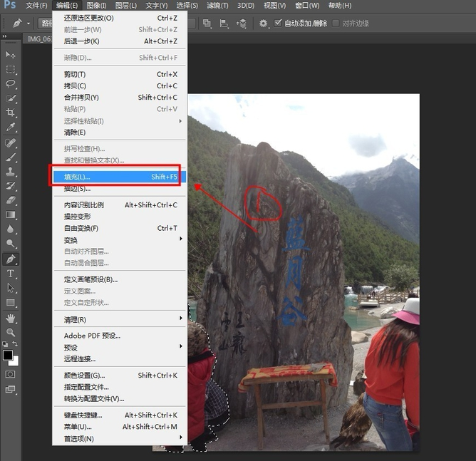Toggle the 自动添加/删除 checkbox
The height and width of the screenshot is (461, 476).
279,23
